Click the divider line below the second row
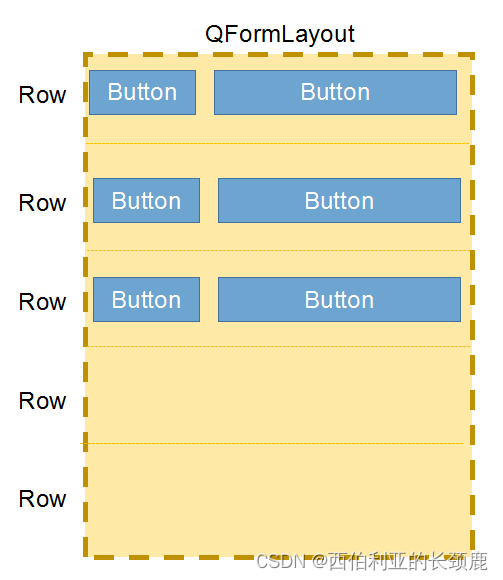The width and height of the screenshot is (503, 580). click(278, 250)
